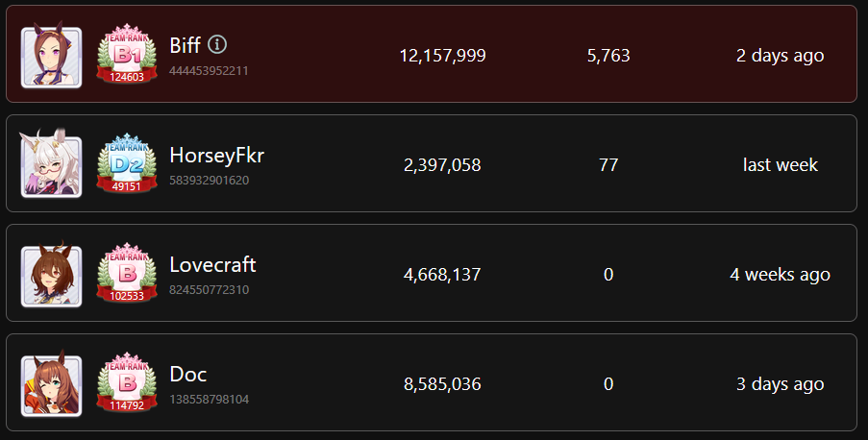The width and height of the screenshot is (868, 440).
Task: Click HorseyFkr's white-haired character avatar
Action: [x=51, y=166]
